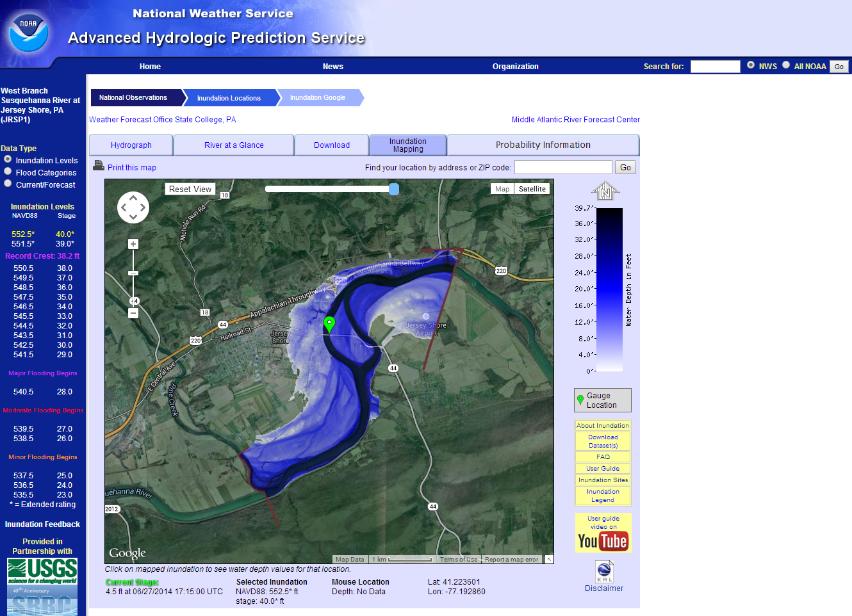Click the Home menu item

pos(150,67)
